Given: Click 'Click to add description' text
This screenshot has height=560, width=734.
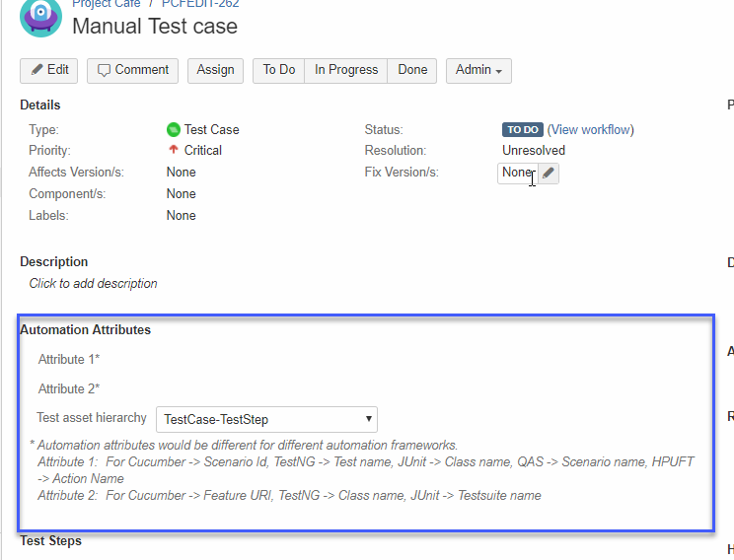Looking at the screenshot, I should tap(93, 284).
